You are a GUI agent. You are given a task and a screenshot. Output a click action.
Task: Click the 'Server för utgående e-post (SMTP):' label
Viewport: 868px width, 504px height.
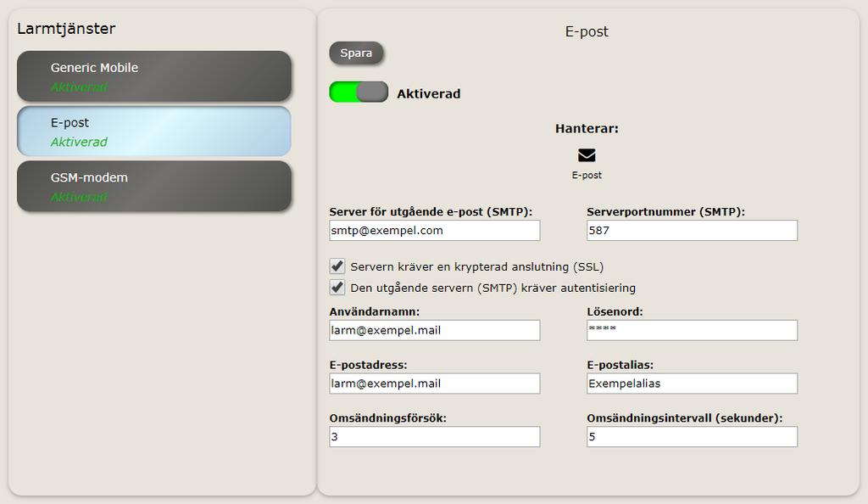[x=431, y=211]
